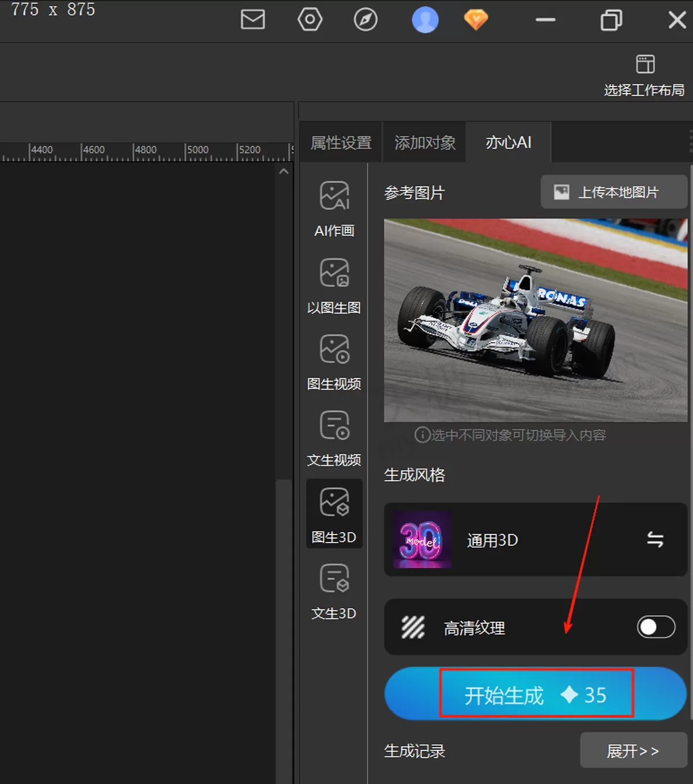
Task: Click the 开始生成 generate button
Action: tap(535, 694)
